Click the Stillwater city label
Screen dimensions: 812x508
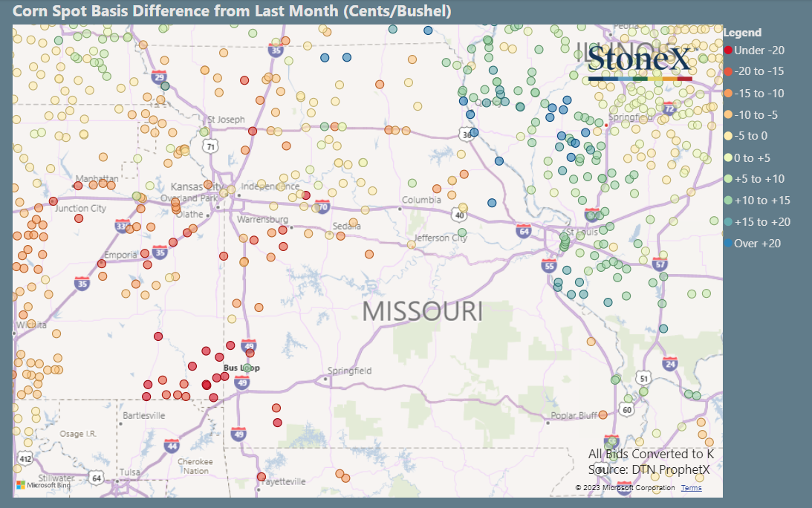[x=56, y=478]
